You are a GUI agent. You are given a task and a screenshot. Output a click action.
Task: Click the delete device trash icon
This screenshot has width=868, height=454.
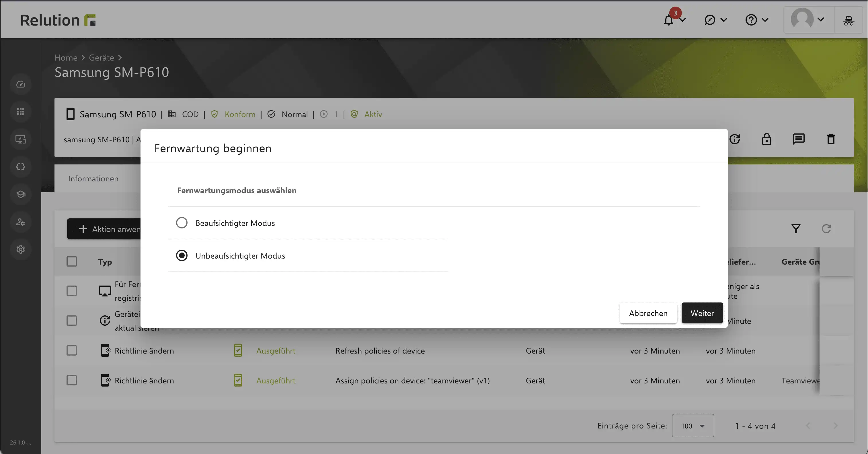pyautogui.click(x=831, y=139)
